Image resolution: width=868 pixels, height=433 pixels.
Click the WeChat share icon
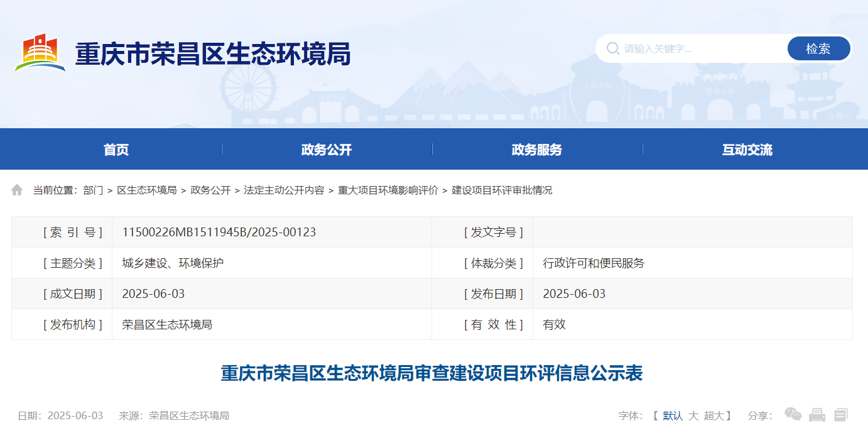pyautogui.click(x=793, y=415)
